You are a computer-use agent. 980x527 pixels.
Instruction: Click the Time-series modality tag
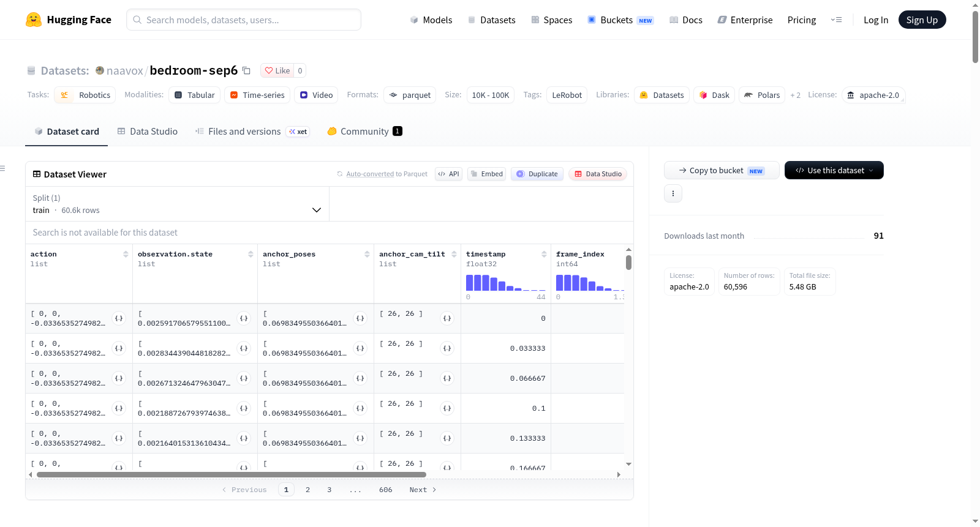click(x=257, y=95)
